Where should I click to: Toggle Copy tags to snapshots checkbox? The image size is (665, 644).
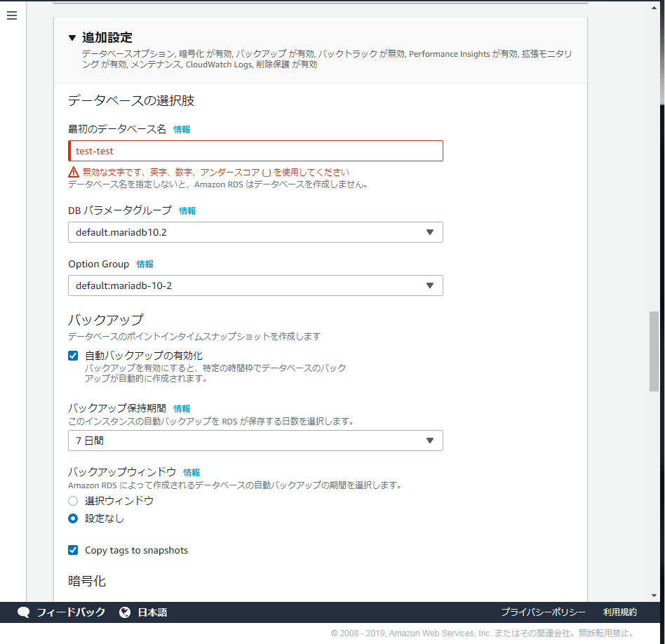pos(73,550)
